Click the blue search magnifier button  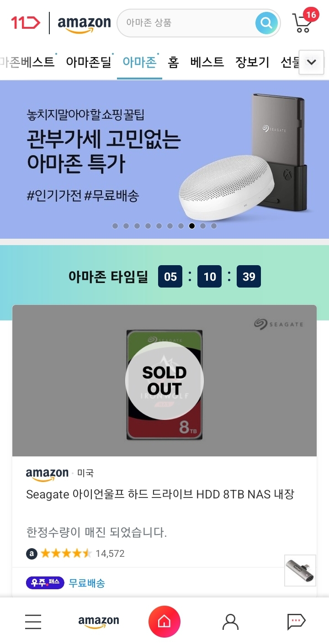coord(266,23)
